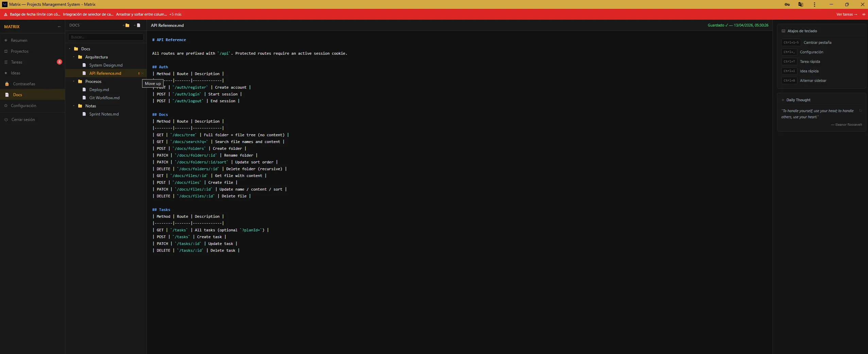Select Cerrar sesión in the sidebar
Image resolution: width=868 pixels, height=354 pixels.
[22, 119]
